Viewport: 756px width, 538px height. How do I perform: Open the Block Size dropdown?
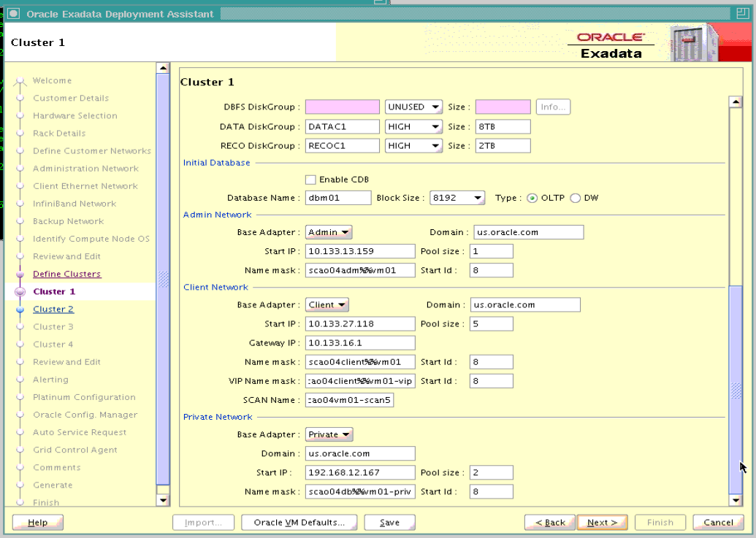coord(457,198)
